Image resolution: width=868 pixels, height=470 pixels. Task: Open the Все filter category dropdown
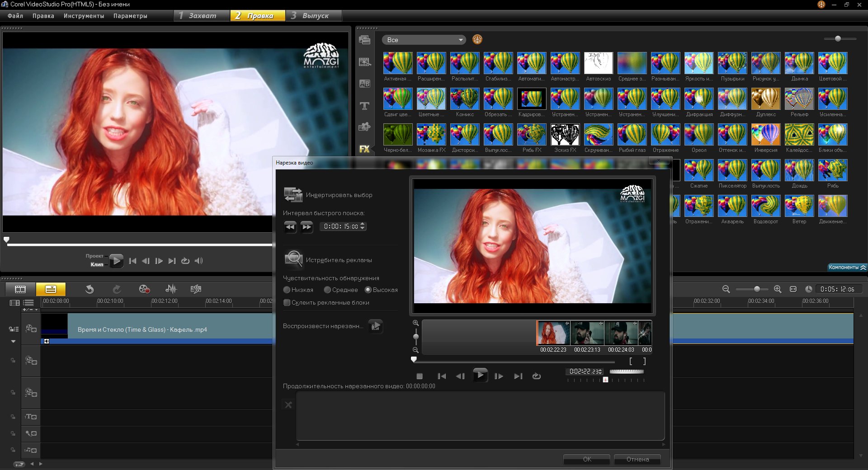(x=424, y=40)
